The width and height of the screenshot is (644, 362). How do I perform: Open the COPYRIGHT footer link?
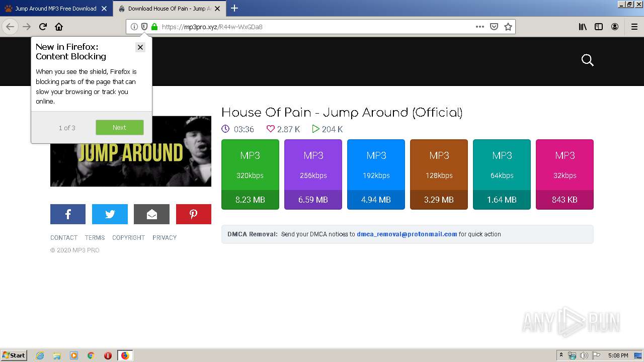(128, 238)
